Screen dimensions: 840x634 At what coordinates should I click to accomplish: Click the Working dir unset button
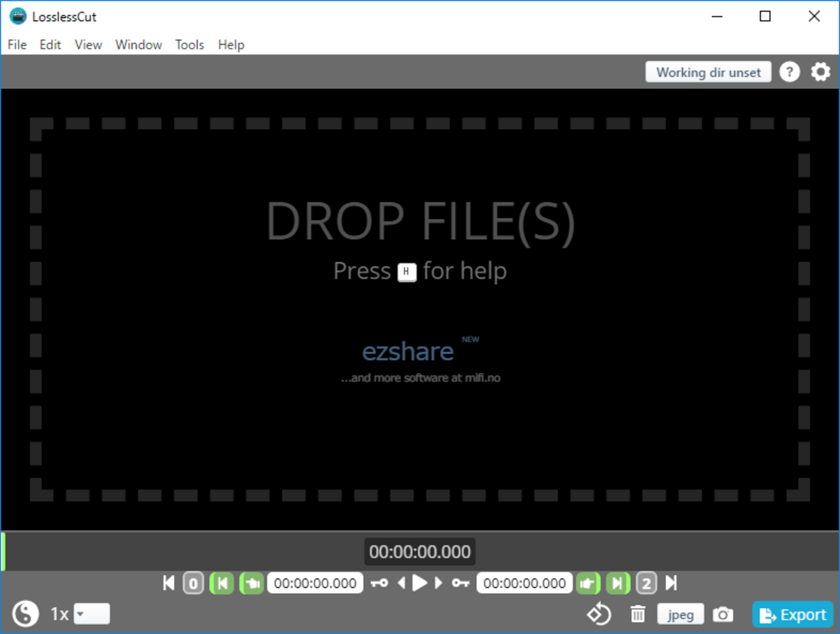[708, 72]
